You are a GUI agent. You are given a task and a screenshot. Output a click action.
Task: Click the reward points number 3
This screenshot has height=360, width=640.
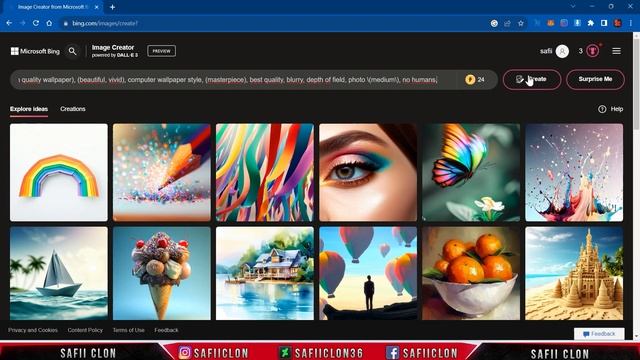click(x=580, y=51)
